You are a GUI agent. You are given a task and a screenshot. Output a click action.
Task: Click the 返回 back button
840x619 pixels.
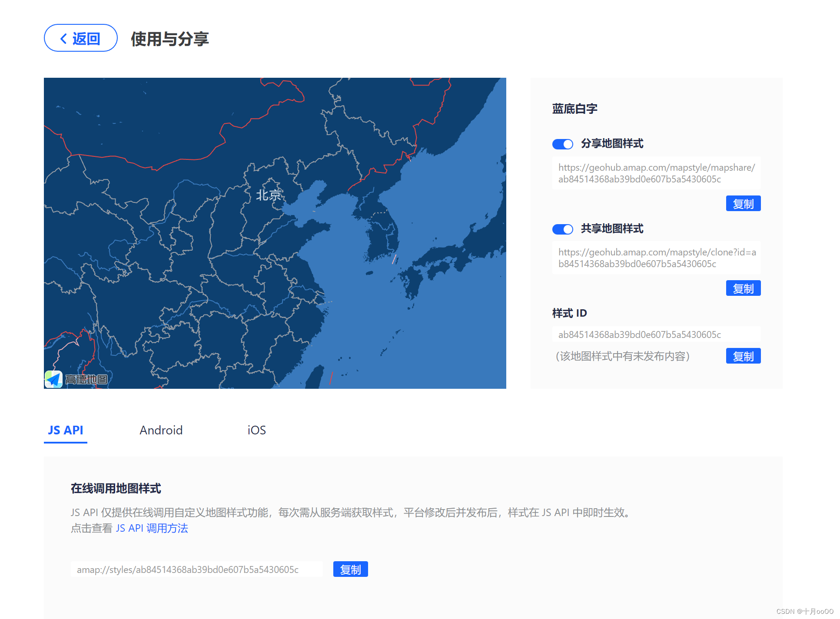click(80, 38)
